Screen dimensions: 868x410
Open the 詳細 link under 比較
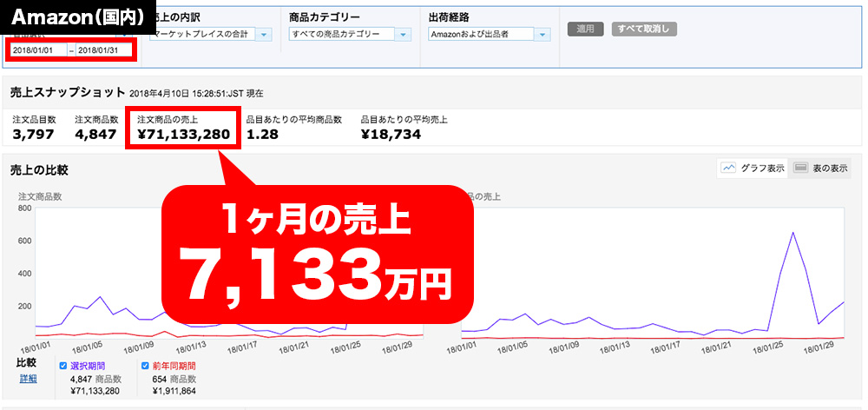(x=28, y=379)
